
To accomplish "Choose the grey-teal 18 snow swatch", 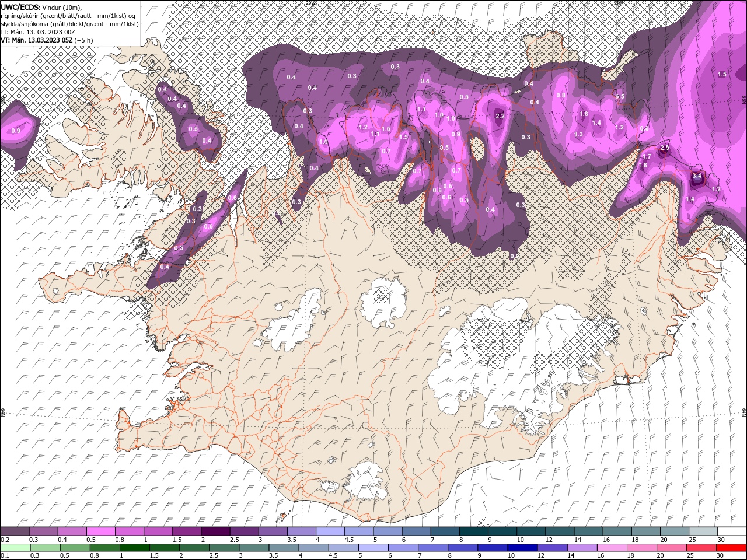I will [646, 531].
